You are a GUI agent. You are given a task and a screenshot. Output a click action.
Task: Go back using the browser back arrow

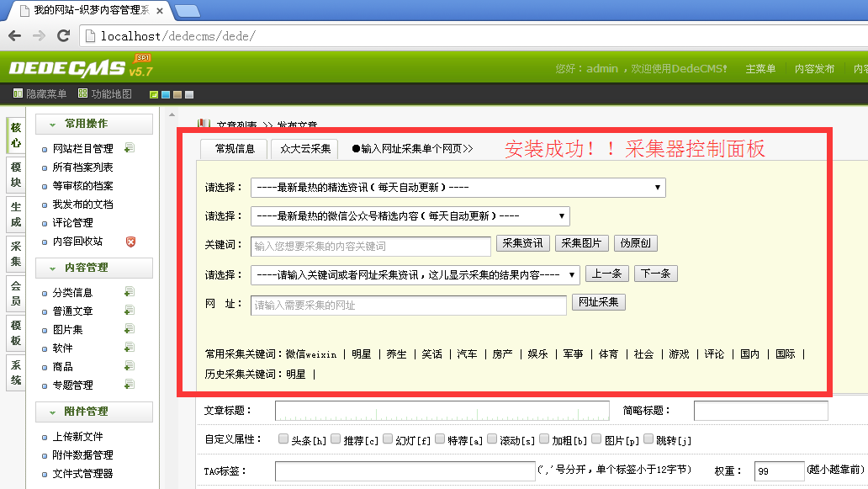tap(15, 36)
